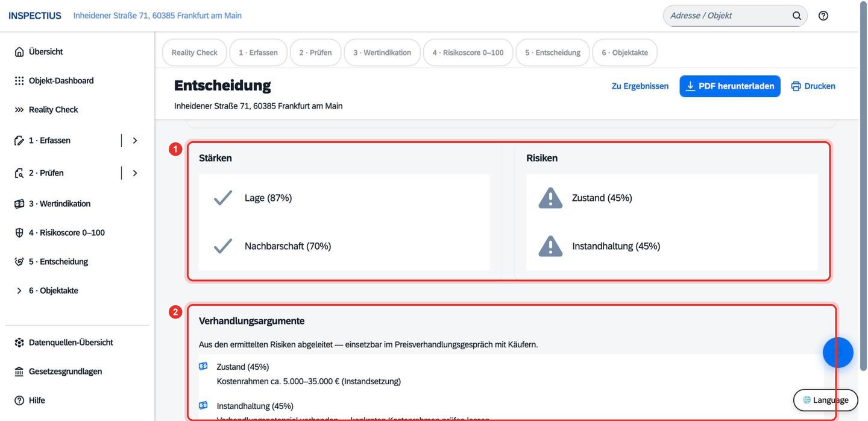Switch to the 5 · Entscheidung tab
This screenshot has height=421, width=868.
pyautogui.click(x=553, y=52)
